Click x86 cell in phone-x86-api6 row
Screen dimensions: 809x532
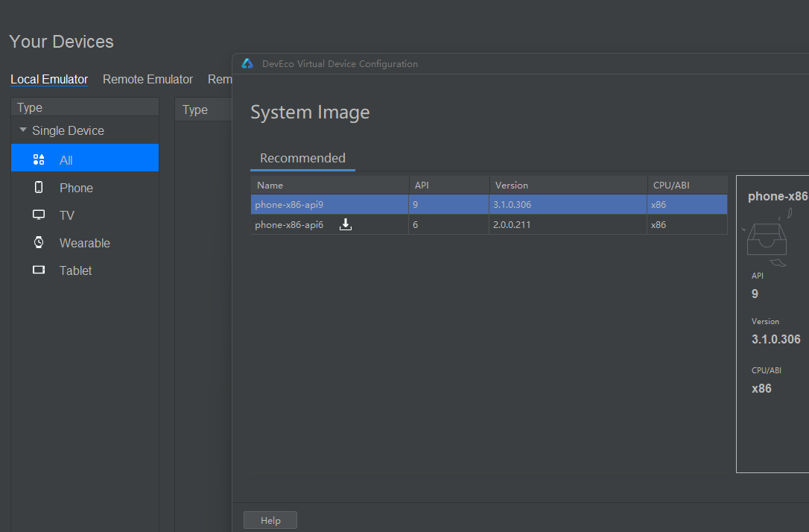coord(659,224)
